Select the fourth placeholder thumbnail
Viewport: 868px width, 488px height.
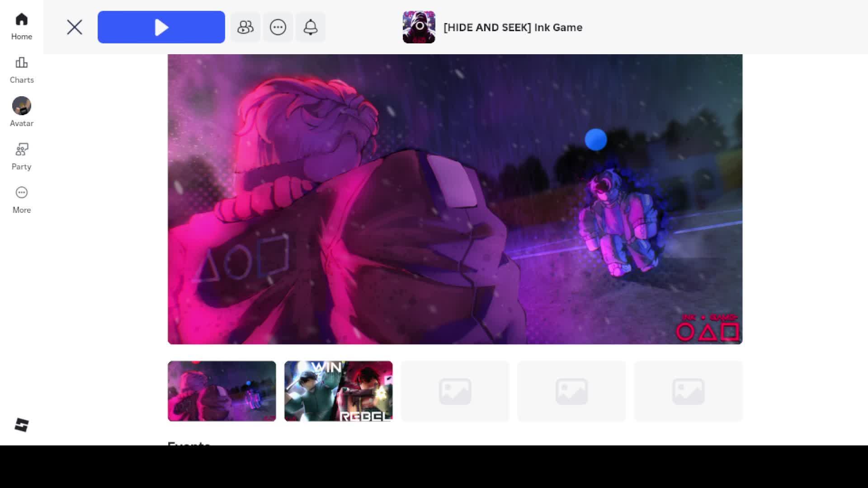click(571, 391)
